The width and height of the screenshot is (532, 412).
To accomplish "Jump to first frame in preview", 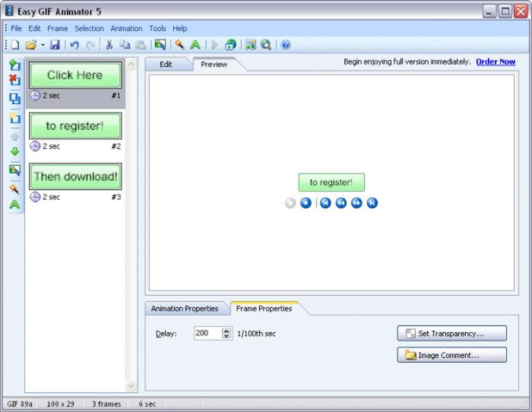I will click(x=325, y=203).
